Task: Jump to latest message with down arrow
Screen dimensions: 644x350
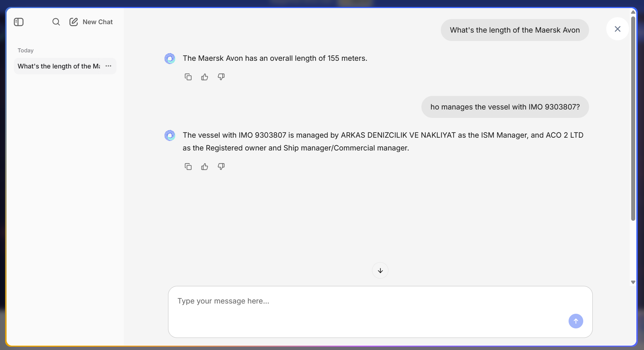Action: coord(380,271)
